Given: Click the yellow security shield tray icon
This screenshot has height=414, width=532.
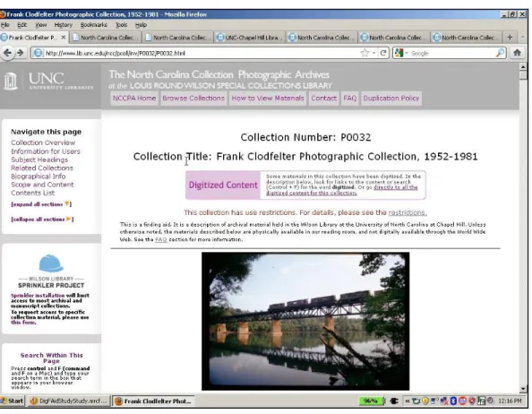Looking at the screenshot, I should pyautogui.click(x=425, y=401).
